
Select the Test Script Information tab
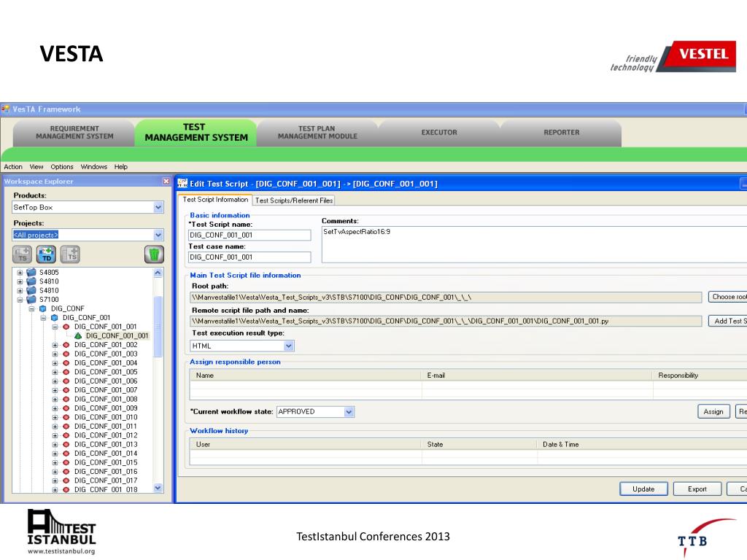pyautogui.click(x=215, y=200)
